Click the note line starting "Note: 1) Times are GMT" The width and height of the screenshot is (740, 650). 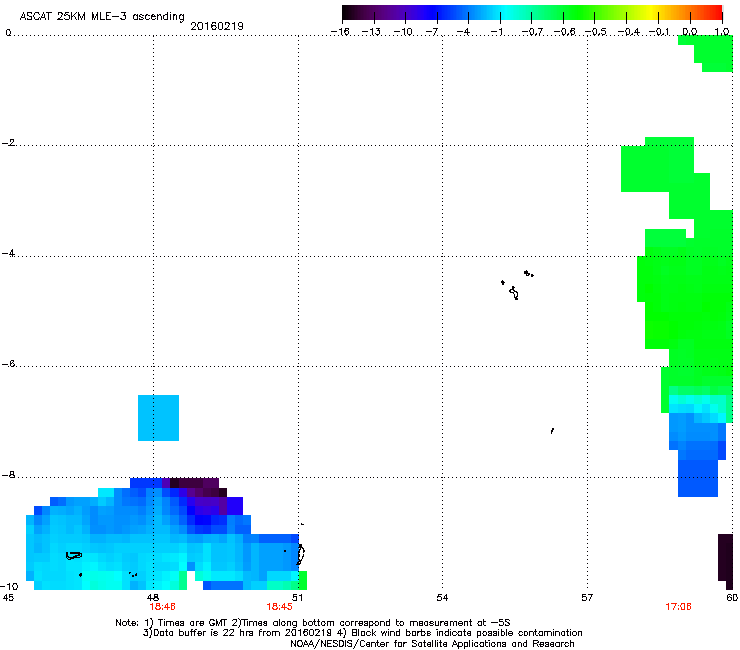coord(313,623)
